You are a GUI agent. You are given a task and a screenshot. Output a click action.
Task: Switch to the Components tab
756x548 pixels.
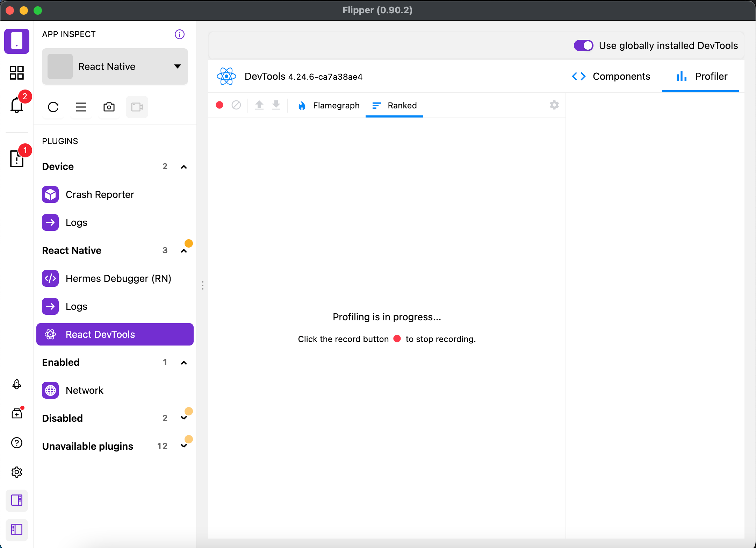click(611, 76)
